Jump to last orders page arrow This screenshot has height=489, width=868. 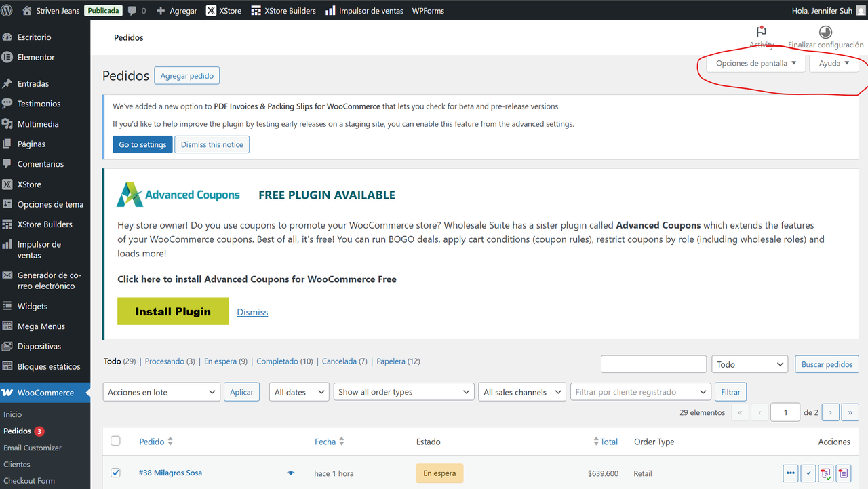[850, 412]
